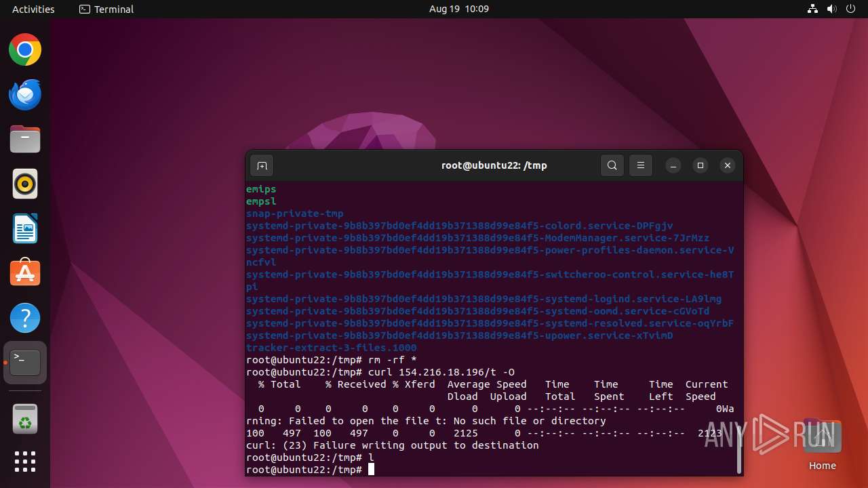
Task: Minimize the terminal window
Action: (x=673, y=165)
